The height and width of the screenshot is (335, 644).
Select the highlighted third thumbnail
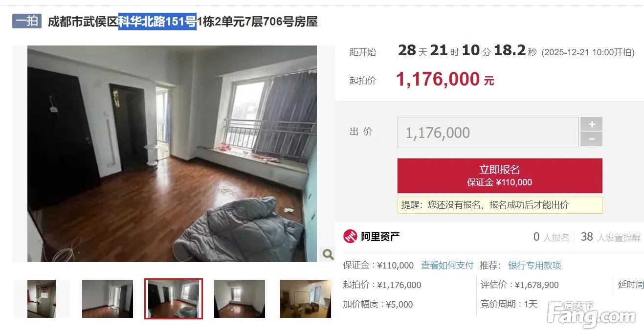[174, 299]
